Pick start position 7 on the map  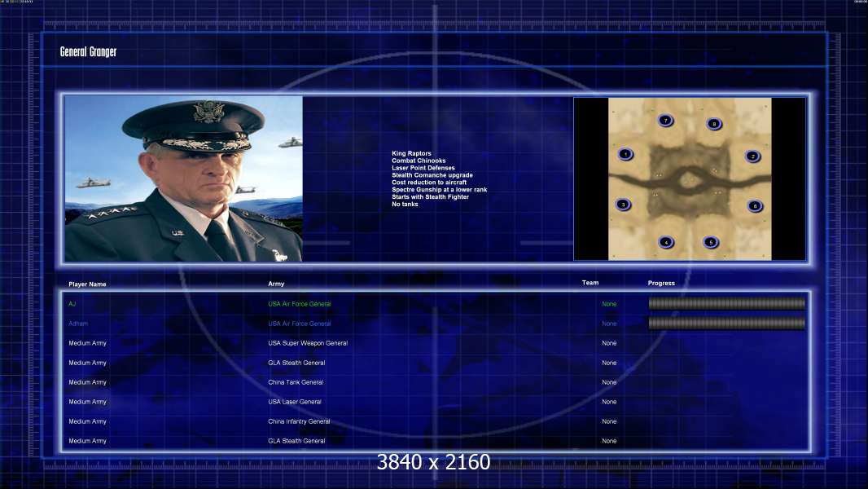pyautogui.click(x=666, y=120)
